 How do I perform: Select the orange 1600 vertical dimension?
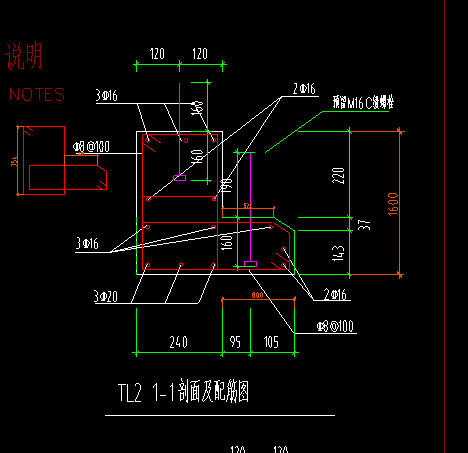tap(393, 204)
